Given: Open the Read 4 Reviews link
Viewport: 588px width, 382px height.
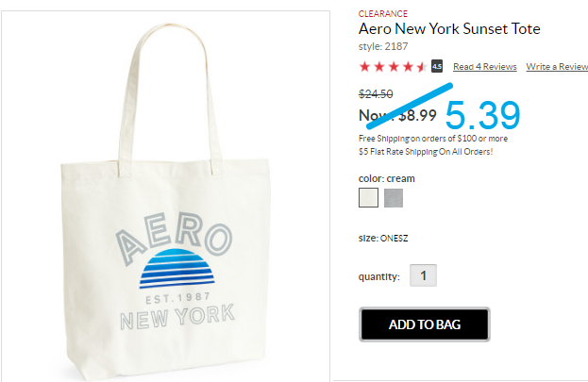Looking at the screenshot, I should [x=485, y=67].
